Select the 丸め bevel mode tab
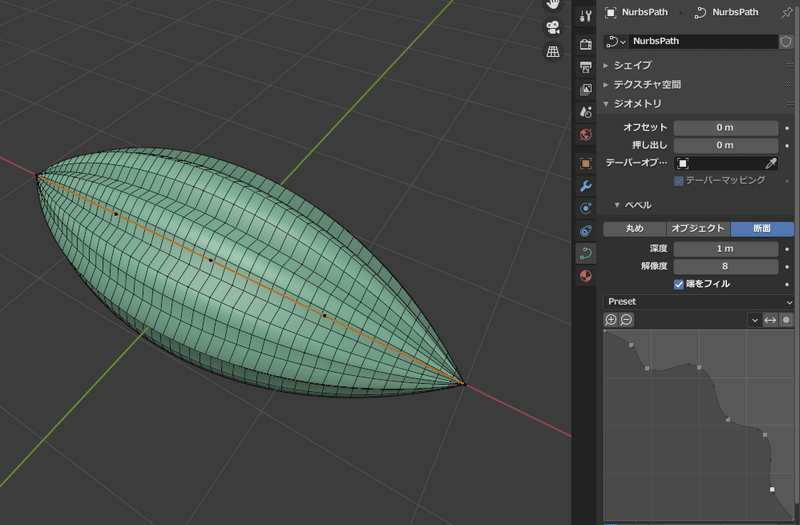Image resolution: width=800 pixels, height=525 pixels. (x=635, y=229)
